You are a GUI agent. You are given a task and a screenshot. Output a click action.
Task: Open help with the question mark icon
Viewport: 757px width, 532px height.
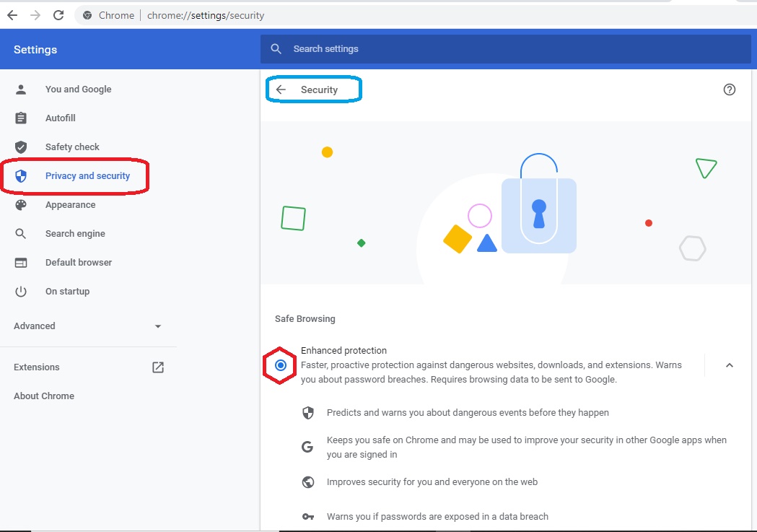coord(730,90)
